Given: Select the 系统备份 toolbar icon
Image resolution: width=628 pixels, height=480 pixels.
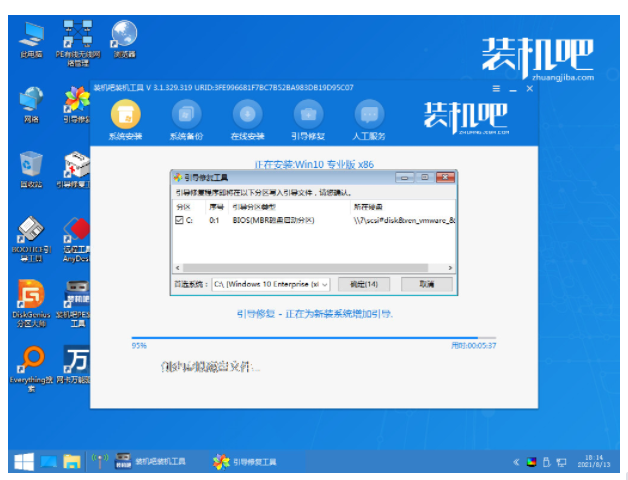Looking at the screenshot, I should tap(186, 114).
